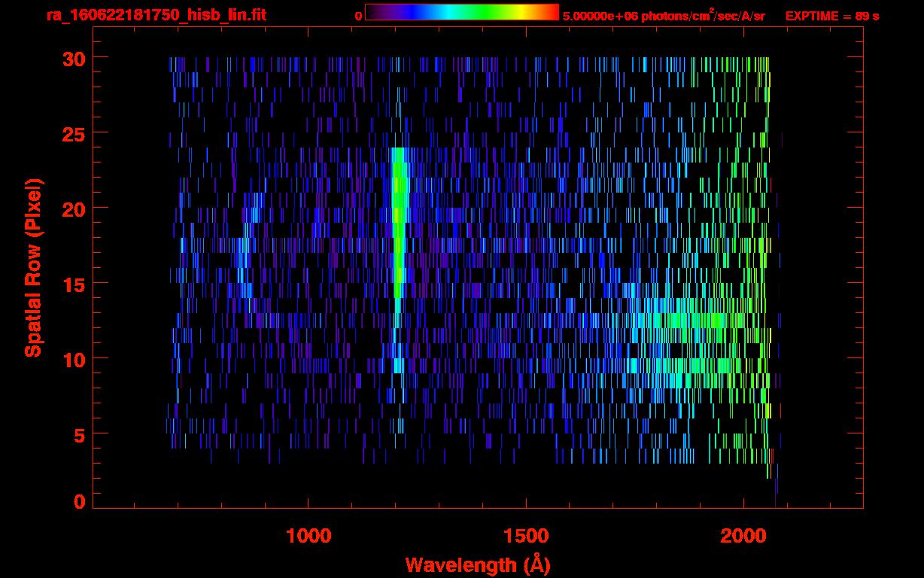Click the rainbow intensity color scale bar
Screen dimensions: 924x578
pyautogui.click(x=461, y=13)
